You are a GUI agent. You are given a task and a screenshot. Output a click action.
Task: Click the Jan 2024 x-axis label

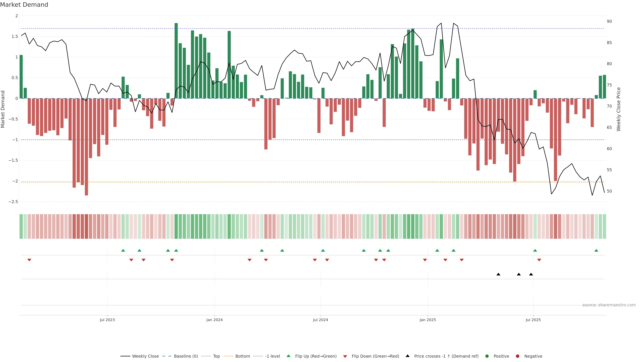coord(214,320)
